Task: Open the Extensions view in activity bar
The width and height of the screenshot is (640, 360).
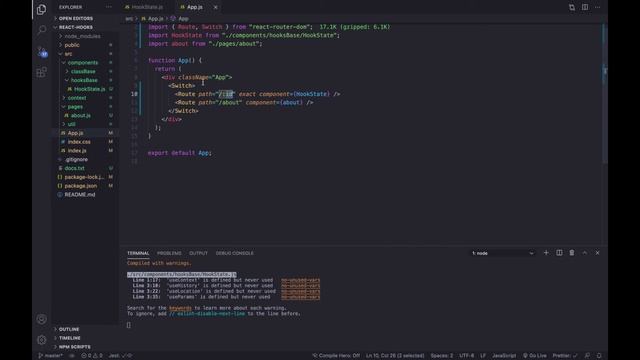Action: pyautogui.click(x=42, y=73)
